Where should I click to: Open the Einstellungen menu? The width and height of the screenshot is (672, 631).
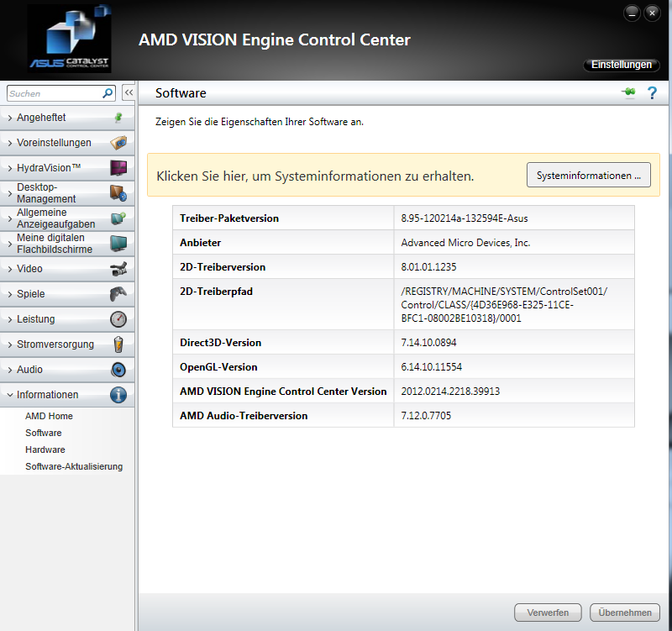[622, 65]
